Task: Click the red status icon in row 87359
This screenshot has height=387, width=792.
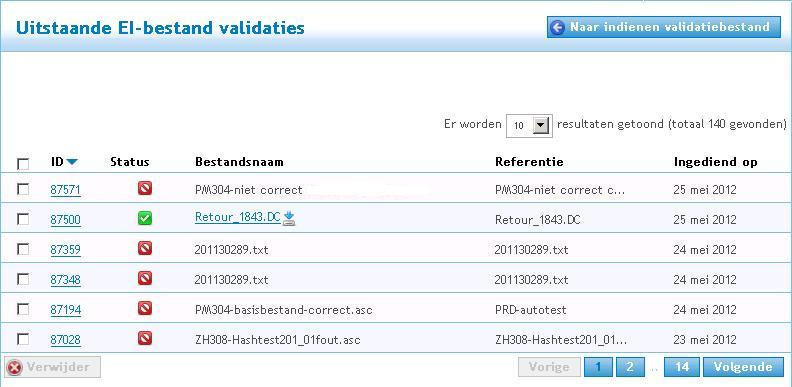Action: (x=145, y=249)
